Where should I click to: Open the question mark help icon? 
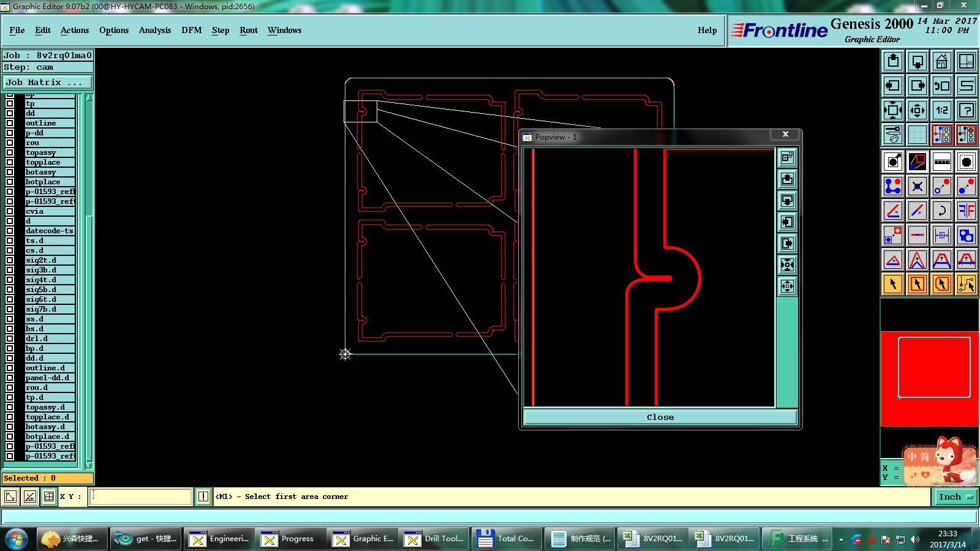[x=967, y=111]
